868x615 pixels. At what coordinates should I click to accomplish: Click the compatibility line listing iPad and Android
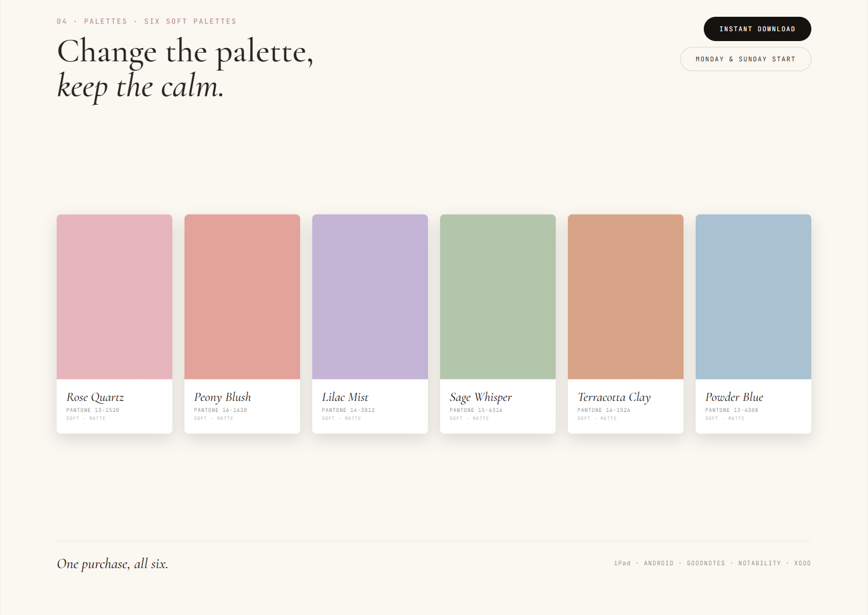(712, 563)
